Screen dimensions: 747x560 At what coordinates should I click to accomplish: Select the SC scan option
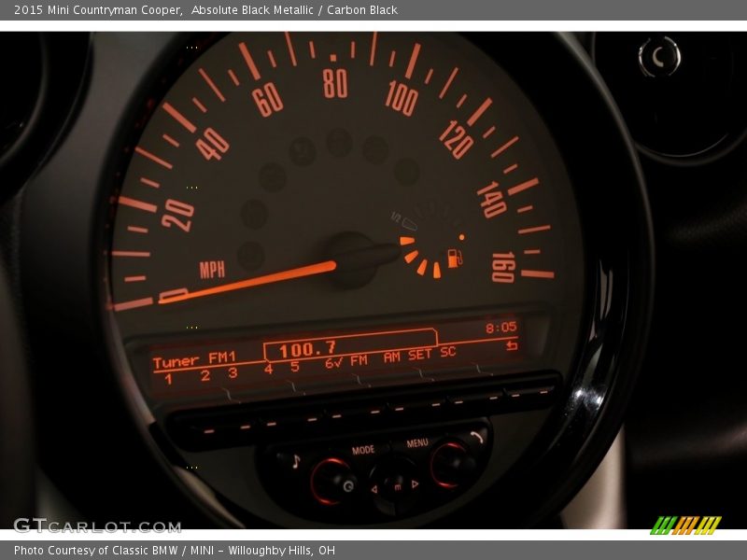tap(448, 352)
